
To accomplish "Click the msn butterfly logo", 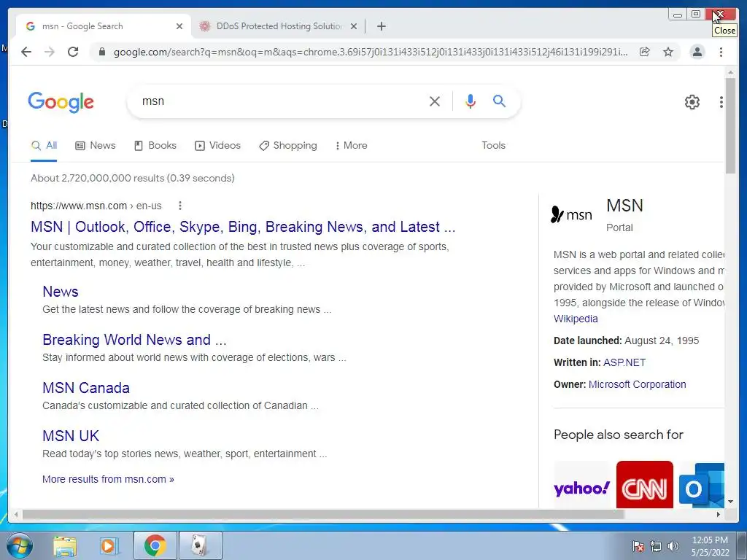I will point(571,215).
